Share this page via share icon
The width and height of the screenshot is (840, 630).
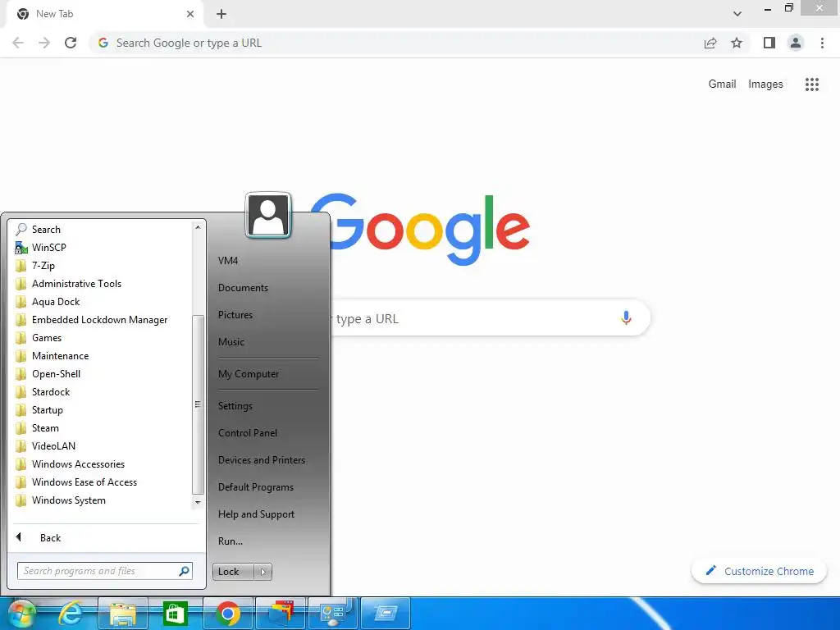(x=710, y=43)
